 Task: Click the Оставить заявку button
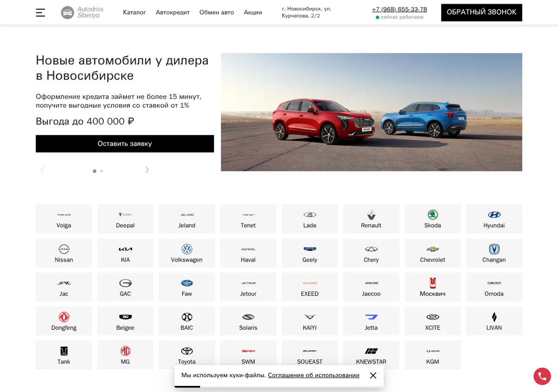125,144
